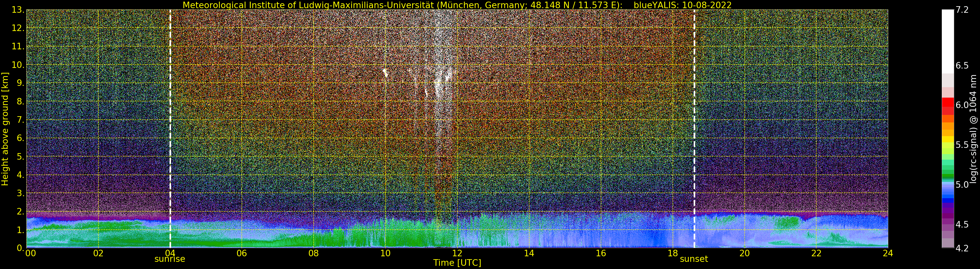Viewport: 980px width, 269px height.
Task: Click the "16" time axis tick label
Action: [601, 253]
